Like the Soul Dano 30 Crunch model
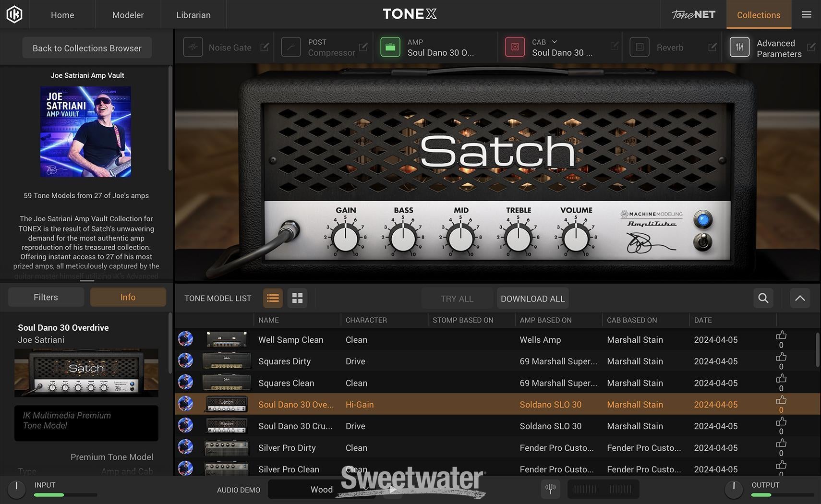 click(781, 421)
